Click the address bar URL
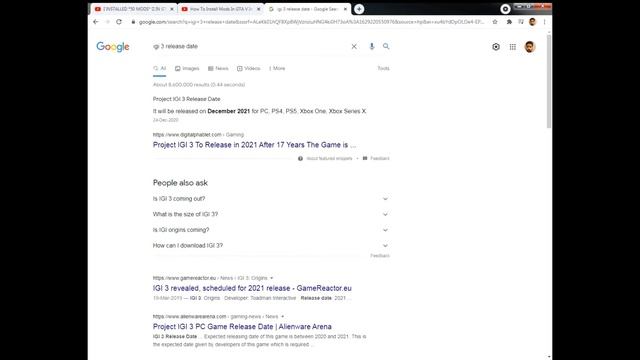The width and height of the screenshot is (640, 360). [x=311, y=22]
